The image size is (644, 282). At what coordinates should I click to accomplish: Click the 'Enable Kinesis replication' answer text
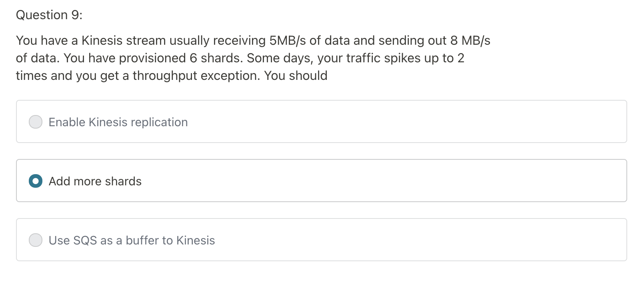click(x=118, y=122)
